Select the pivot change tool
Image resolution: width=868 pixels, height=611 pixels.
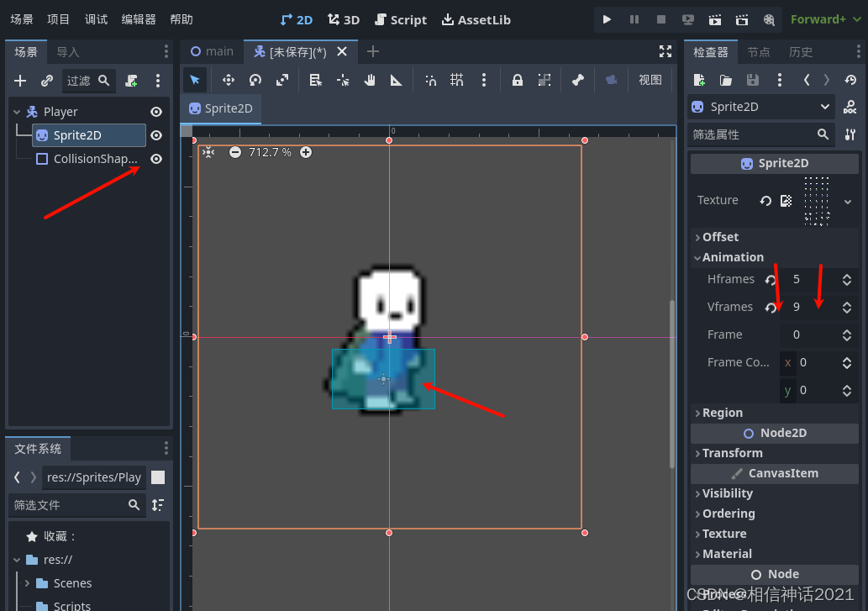click(x=343, y=80)
